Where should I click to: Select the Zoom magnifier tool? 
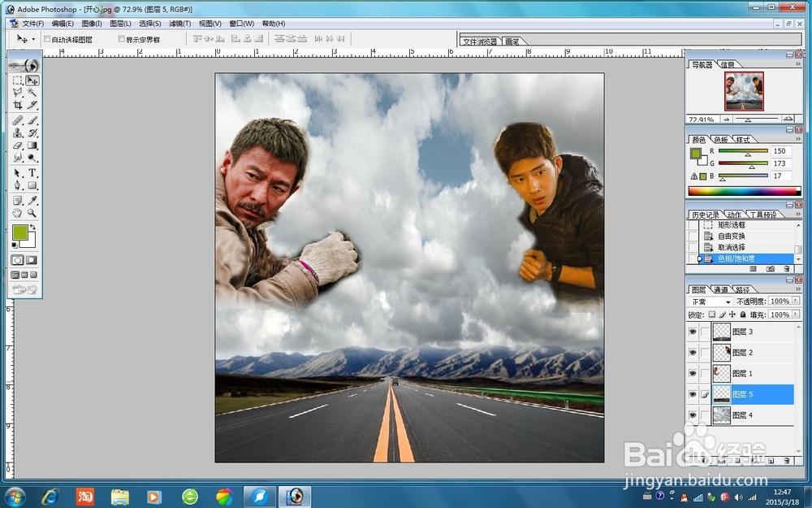click(x=32, y=213)
